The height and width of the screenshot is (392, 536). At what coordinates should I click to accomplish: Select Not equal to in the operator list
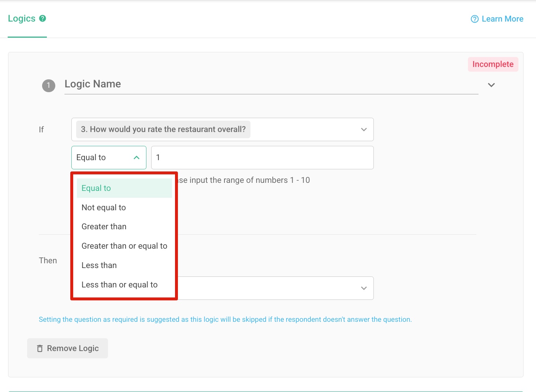coord(104,207)
